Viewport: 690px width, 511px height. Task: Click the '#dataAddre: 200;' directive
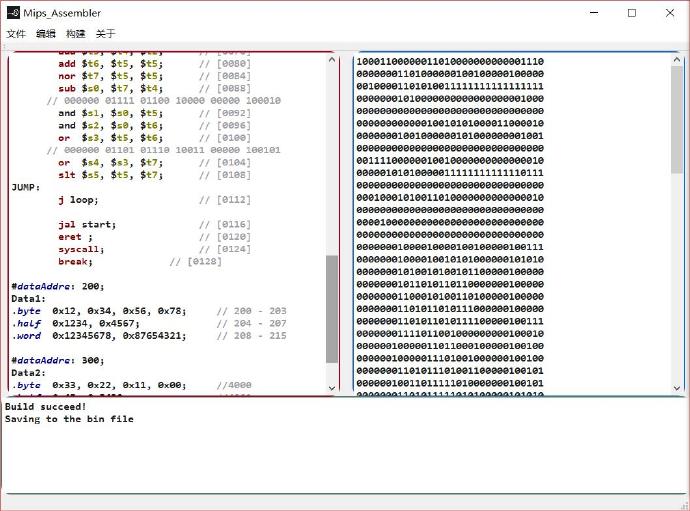click(58, 286)
